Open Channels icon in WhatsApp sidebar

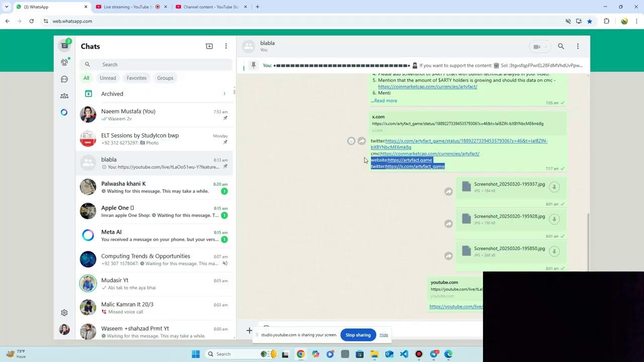click(64, 79)
